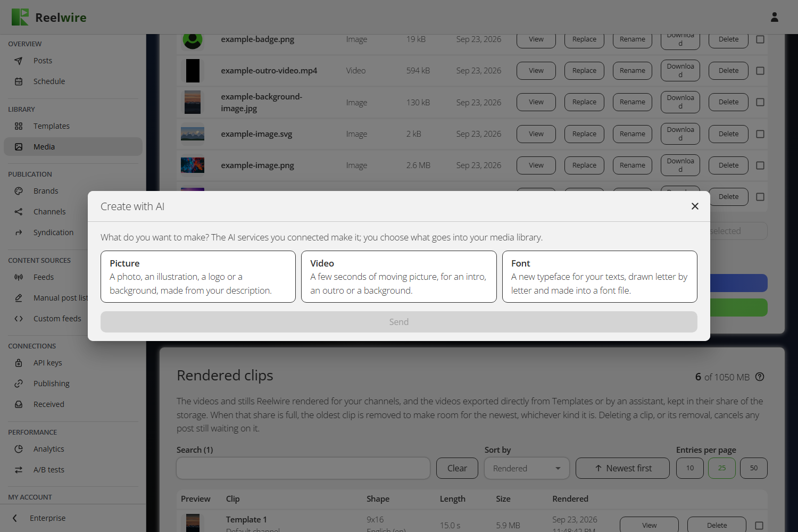
Task: Select checkbox for example-background-image.jpg row
Action: click(760, 102)
